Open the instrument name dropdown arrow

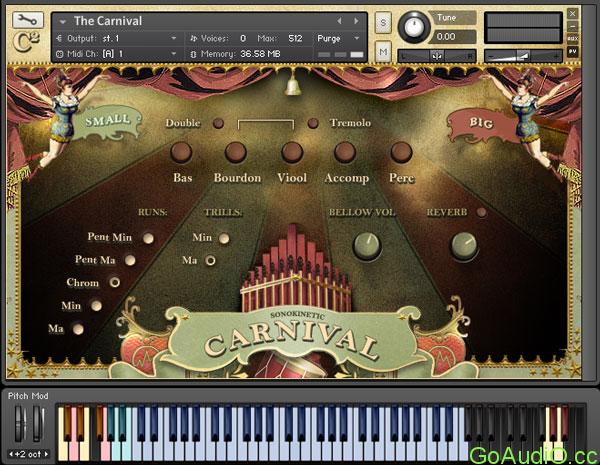pyautogui.click(x=63, y=21)
